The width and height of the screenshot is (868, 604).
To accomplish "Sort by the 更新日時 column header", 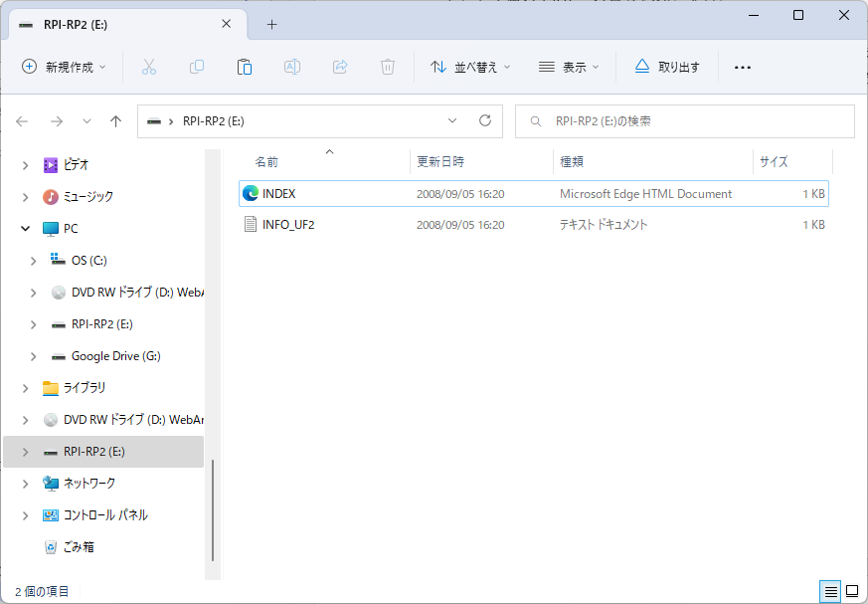I will [440, 162].
